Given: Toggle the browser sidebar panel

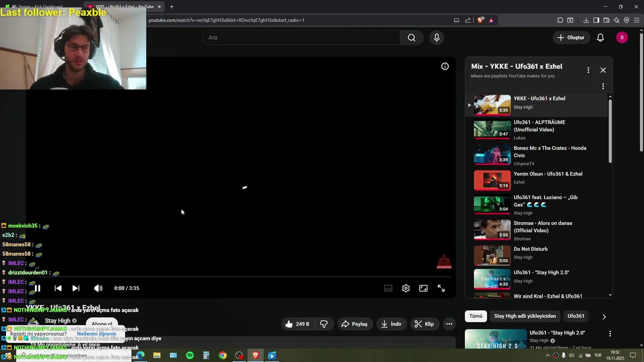Looking at the screenshot, I should [596, 20].
